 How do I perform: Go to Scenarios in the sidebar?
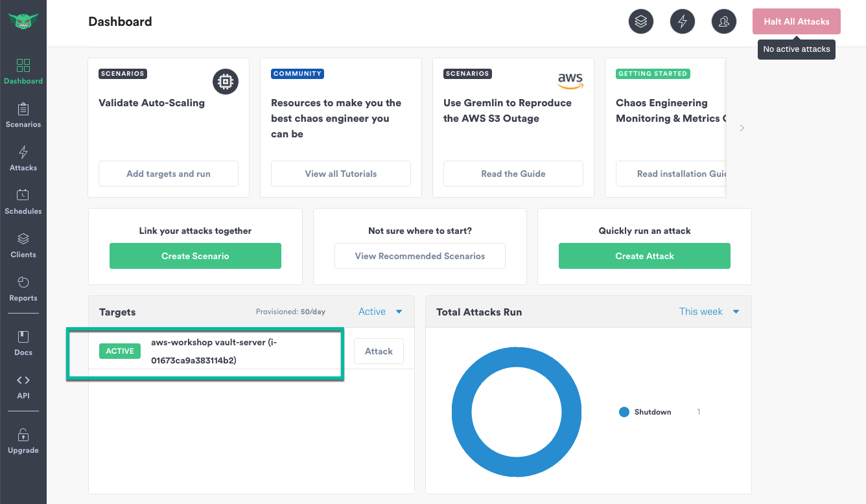pyautogui.click(x=23, y=115)
